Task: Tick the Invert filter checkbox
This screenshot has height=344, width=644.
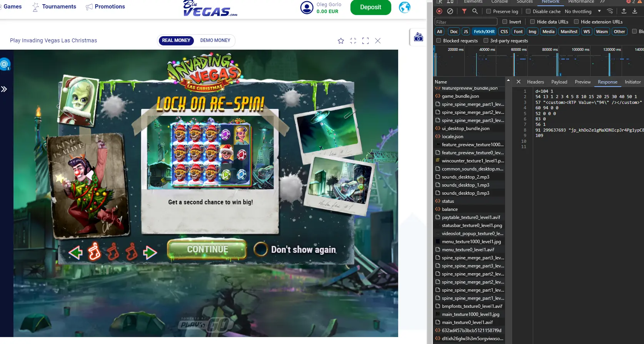Action: pos(505,22)
